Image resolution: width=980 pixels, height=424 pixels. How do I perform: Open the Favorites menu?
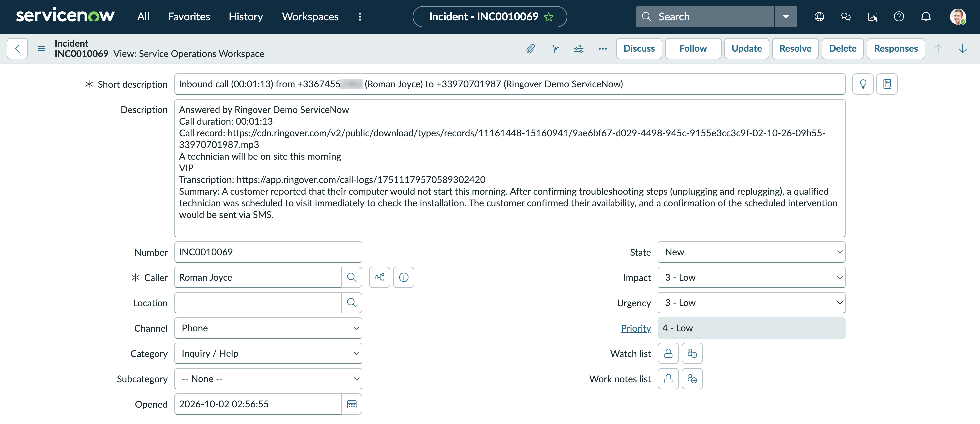(x=189, y=17)
